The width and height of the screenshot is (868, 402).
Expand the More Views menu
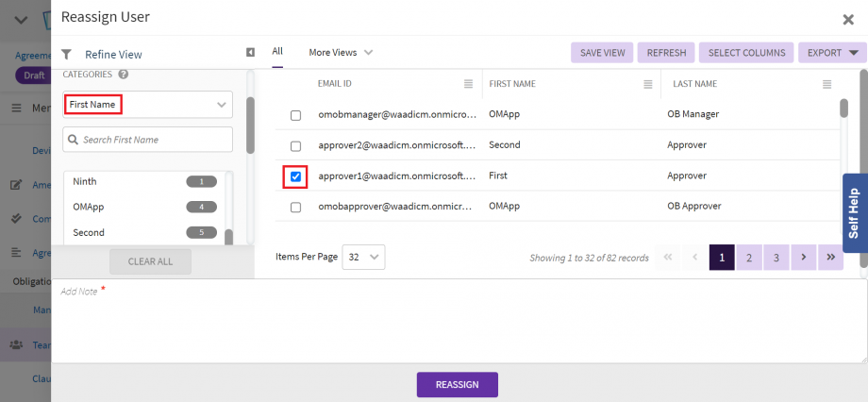pyautogui.click(x=341, y=53)
